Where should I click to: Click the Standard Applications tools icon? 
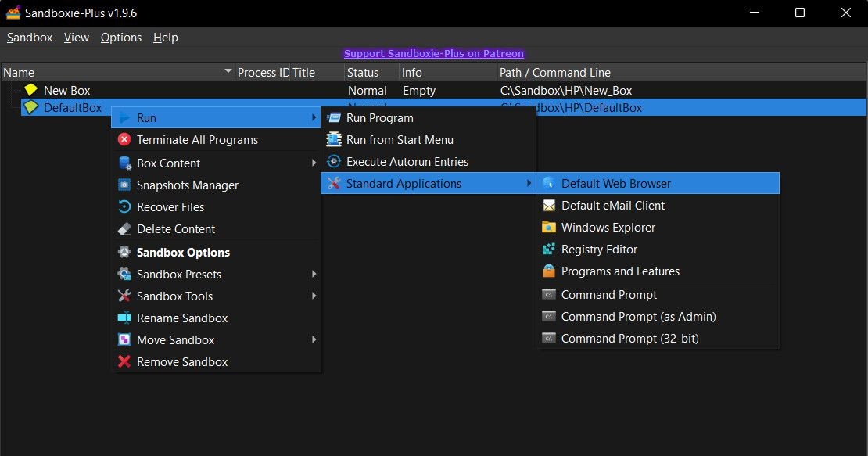pyautogui.click(x=334, y=183)
